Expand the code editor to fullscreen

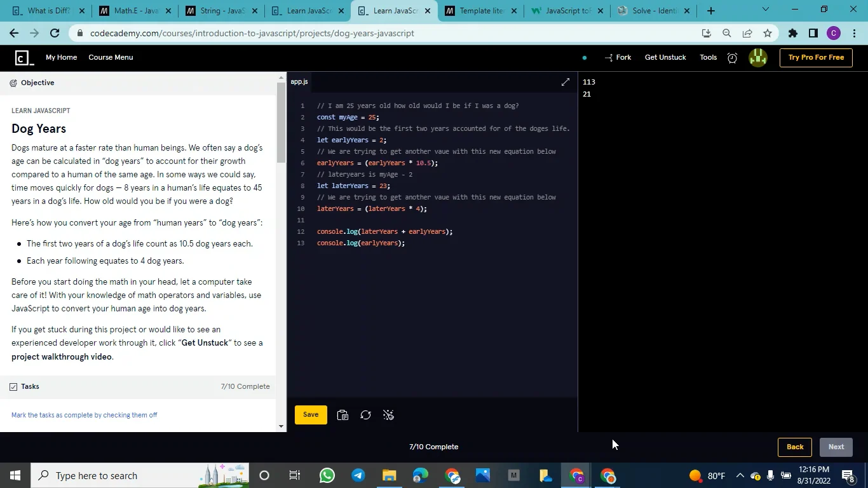click(566, 82)
